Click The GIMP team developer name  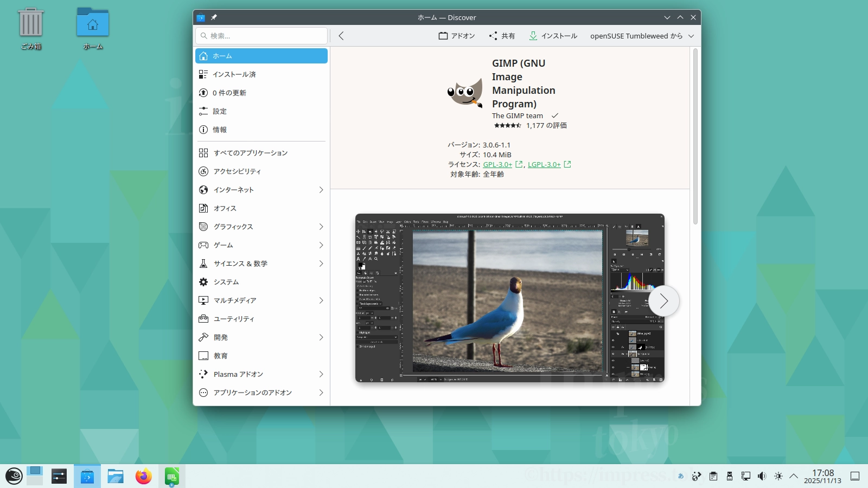pos(518,115)
